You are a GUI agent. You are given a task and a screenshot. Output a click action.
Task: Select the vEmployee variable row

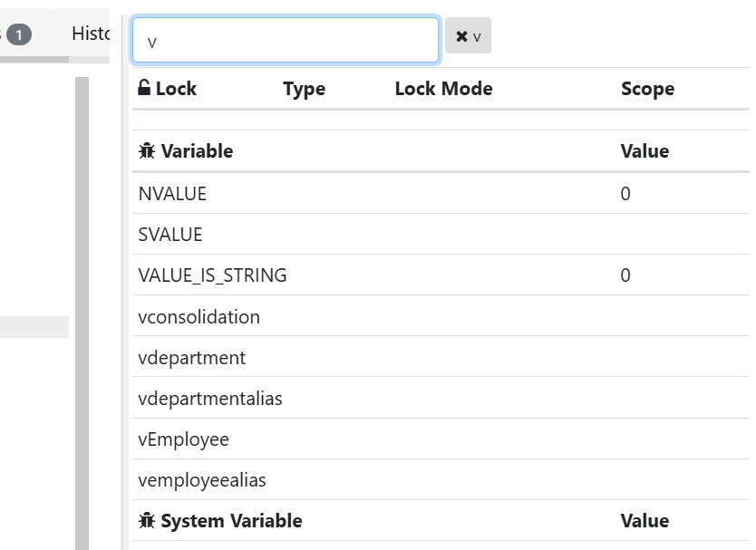tap(441, 439)
